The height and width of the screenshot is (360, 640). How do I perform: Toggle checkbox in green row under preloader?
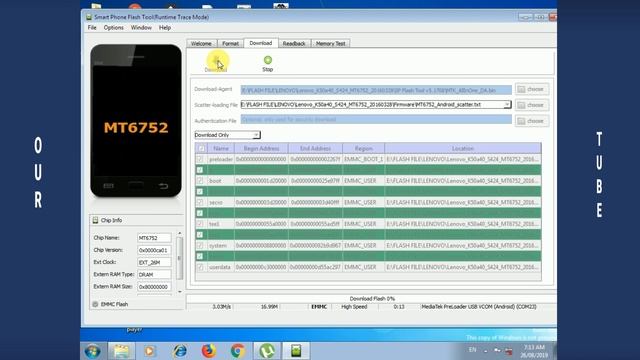point(200,170)
